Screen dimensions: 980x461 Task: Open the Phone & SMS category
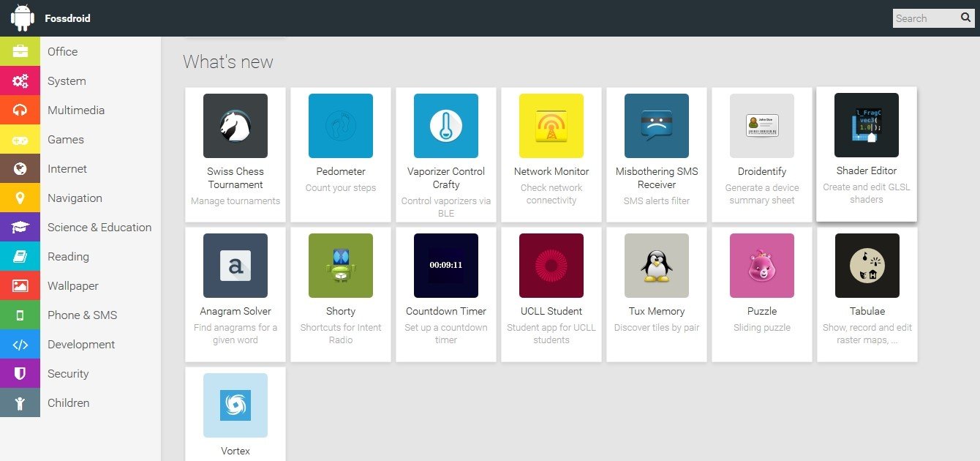pyautogui.click(x=80, y=315)
